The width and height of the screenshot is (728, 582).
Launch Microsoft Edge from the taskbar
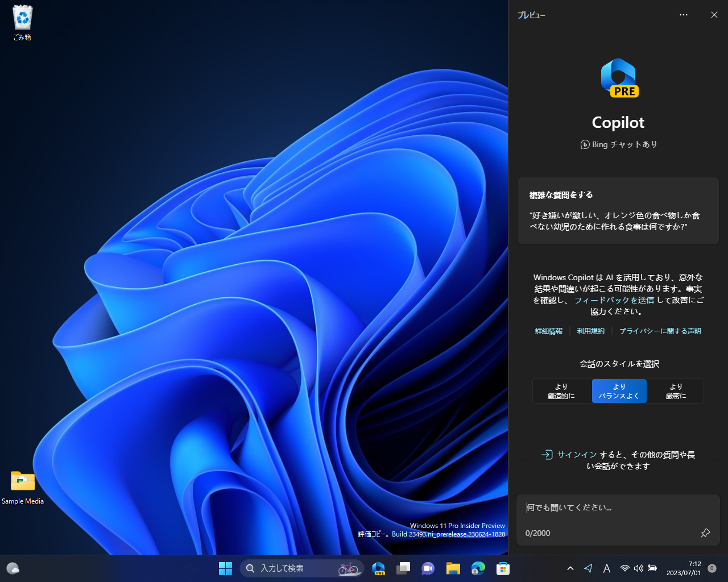click(478, 568)
